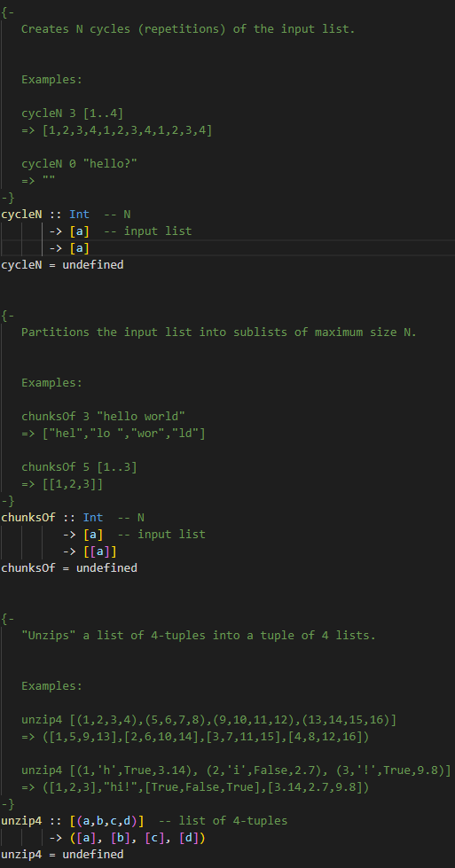Image resolution: width=455 pixels, height=868 pixels.
Task: Click the result line ["hel","lo ","wor","ld"]
Action: (x=123, y=434)
